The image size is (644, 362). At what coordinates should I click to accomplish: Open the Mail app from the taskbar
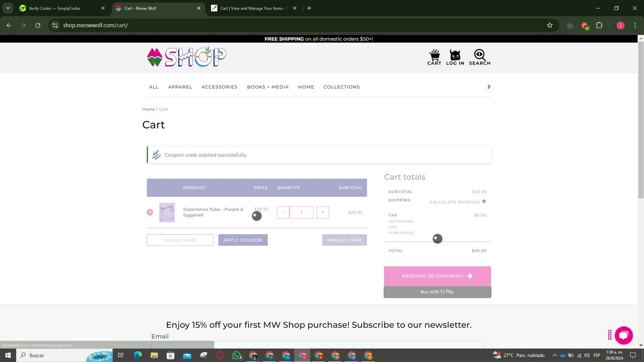point(187,355)
